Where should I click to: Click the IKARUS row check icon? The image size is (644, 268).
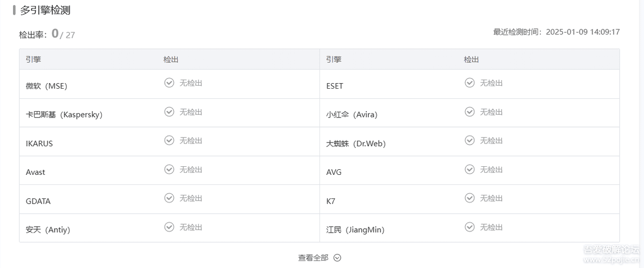tap(169, 141)
